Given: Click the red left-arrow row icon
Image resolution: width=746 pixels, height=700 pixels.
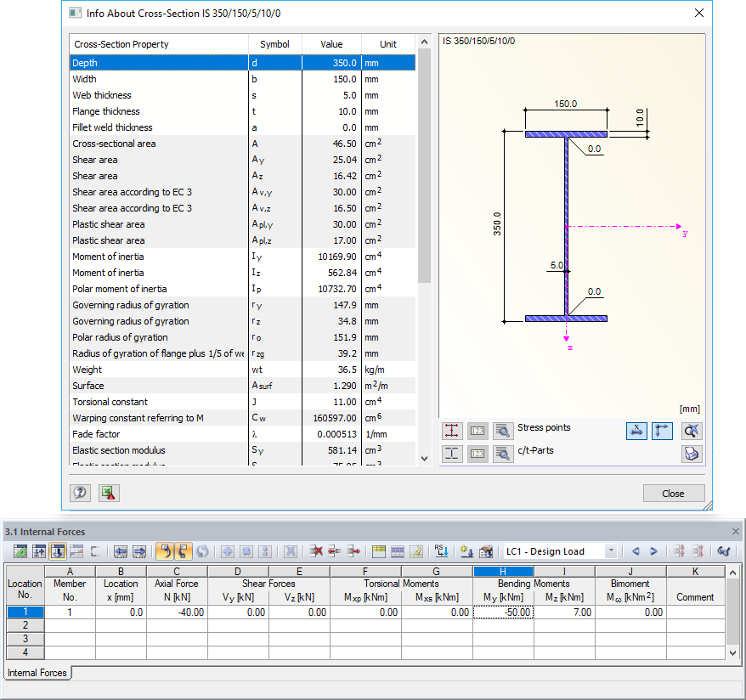Looking at the screenshot, I should pos(335,551).
